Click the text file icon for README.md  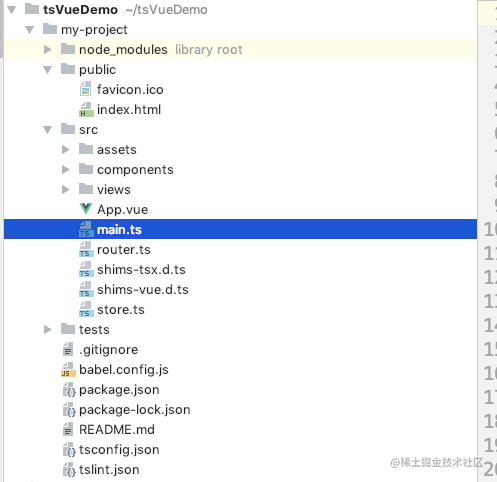point(68,429)
